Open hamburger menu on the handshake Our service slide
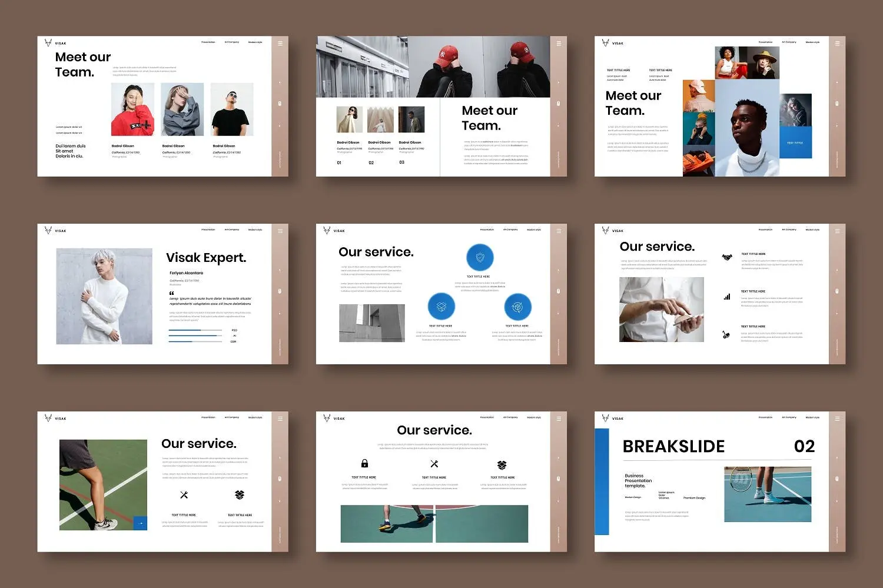The width and height of the screenshot is (883, 588). pos(837,231)
